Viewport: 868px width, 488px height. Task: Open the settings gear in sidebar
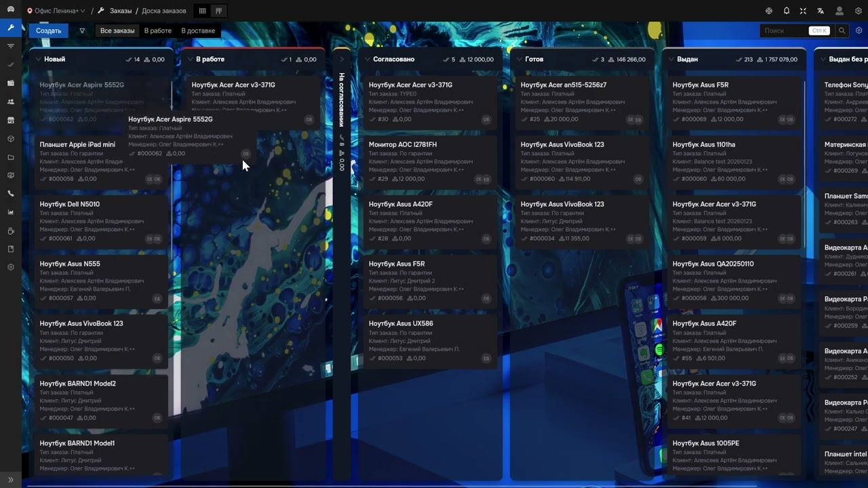tap(10, 268)
